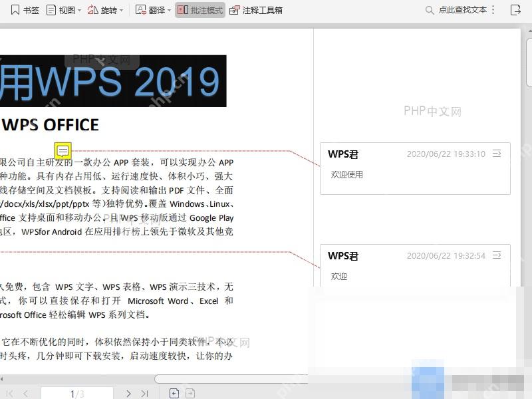Screen dimensions: 532x399
Task: Click the horizontal scrollbar left arrow
Action: (x=2, y=378)
